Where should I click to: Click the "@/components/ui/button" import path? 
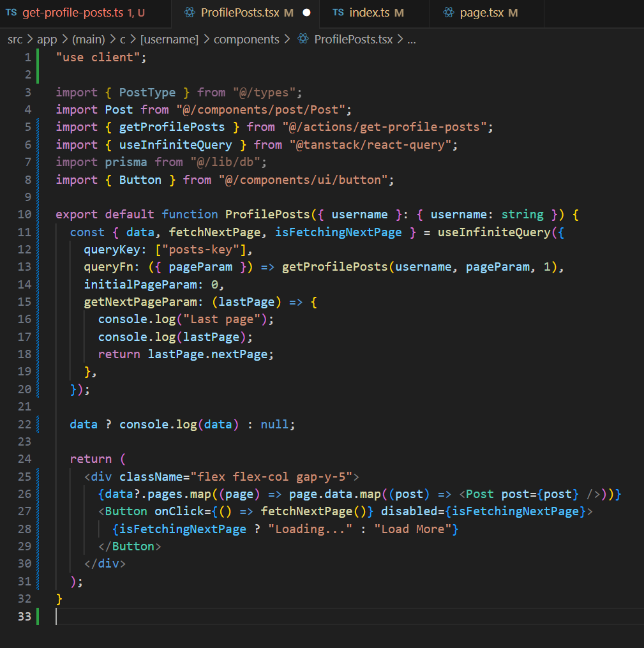303,180
